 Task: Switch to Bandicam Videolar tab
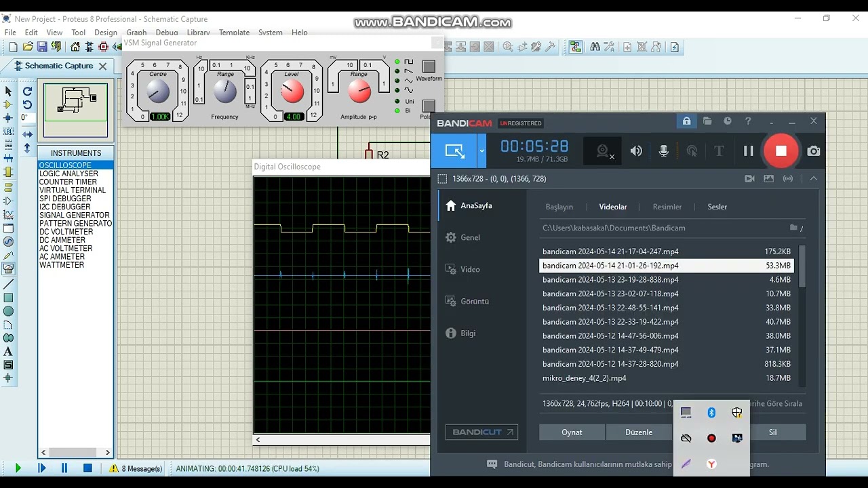point(613,207)
